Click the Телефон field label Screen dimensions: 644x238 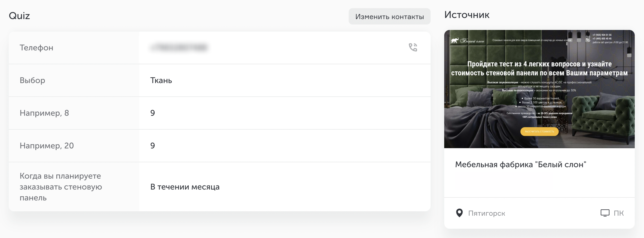[x=36, y=48]
